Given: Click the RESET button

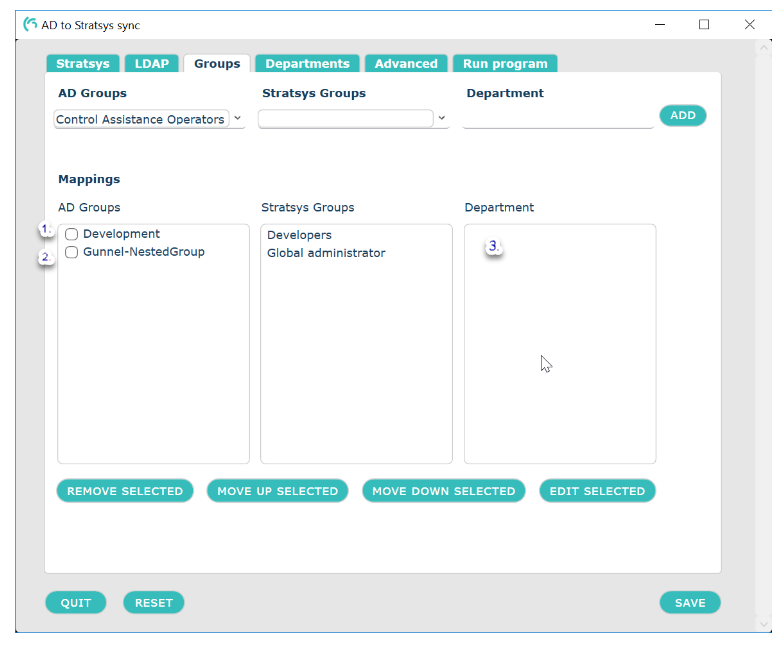Looking at the screenshot, I should 154,602.
